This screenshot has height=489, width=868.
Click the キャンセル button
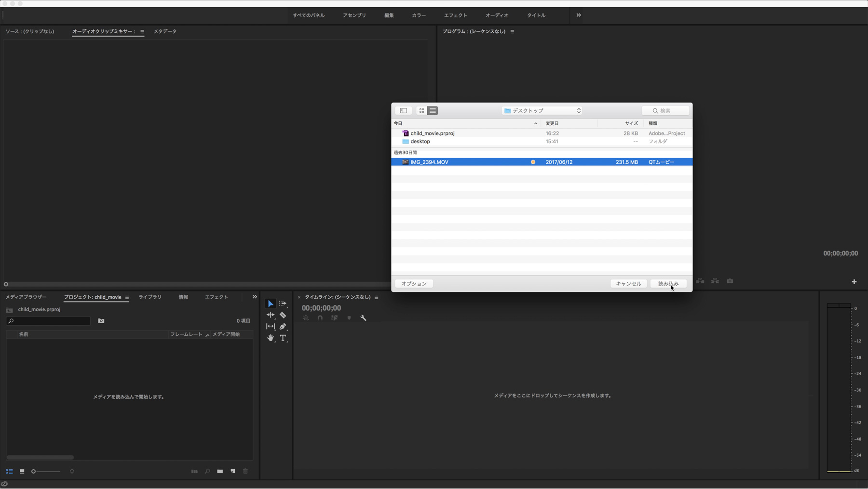(628, 284)
